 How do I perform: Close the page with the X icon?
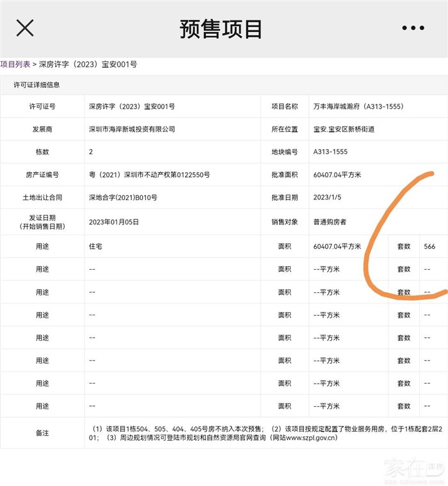point(25,27)
